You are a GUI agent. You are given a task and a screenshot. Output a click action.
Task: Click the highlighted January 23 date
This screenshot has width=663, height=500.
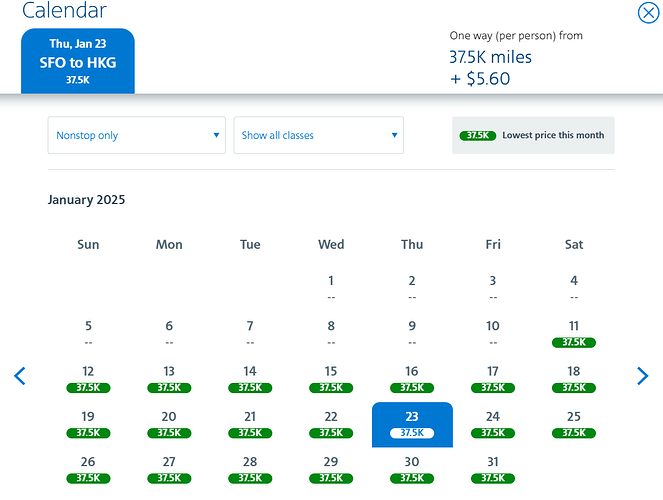pyautogui.click(x=412, y=424)
